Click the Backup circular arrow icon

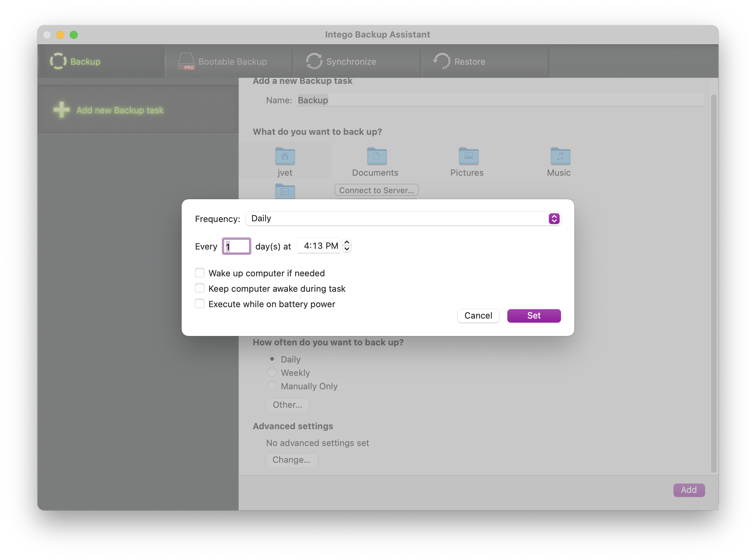click(x=58, y=61)
